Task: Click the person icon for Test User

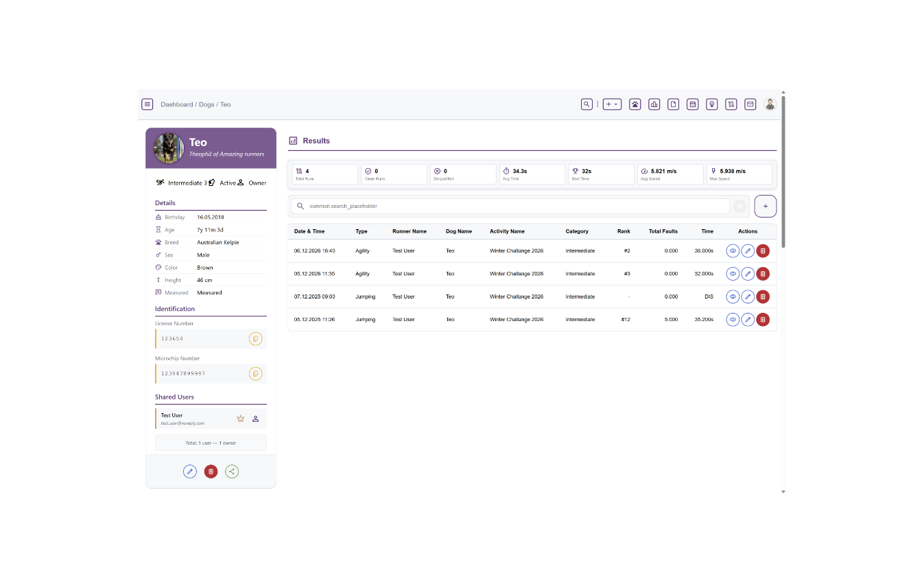Action: [255, 419]
